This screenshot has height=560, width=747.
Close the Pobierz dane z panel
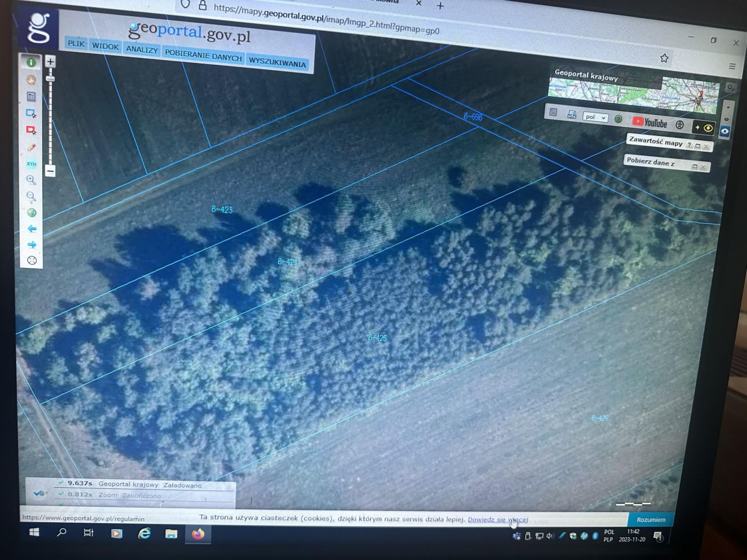click(703, 167)
